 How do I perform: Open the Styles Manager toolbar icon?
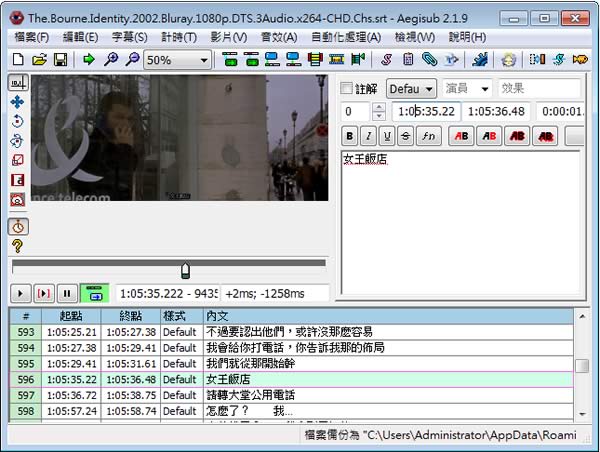(385, 61)
